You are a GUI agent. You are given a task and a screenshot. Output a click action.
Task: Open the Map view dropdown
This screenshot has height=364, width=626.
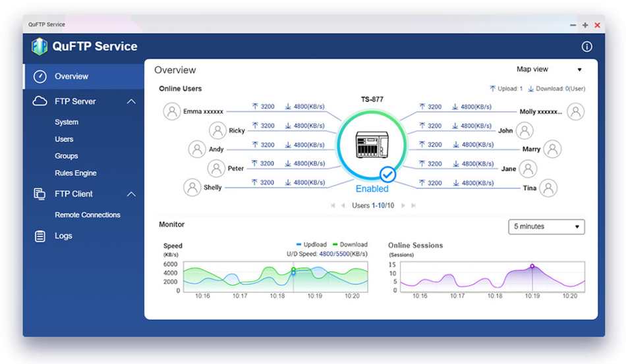pyautogui.click(x=550, y=69)
